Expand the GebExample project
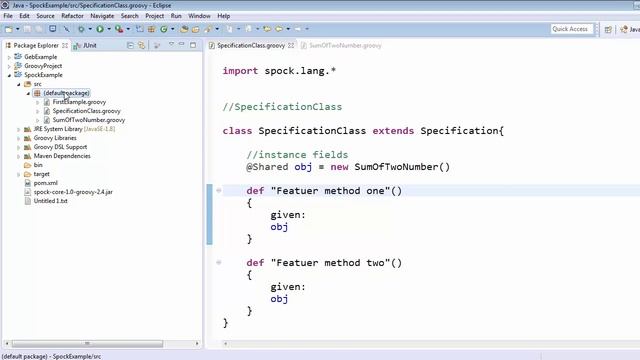Screen dimensions: 640x360 tap(9, 57)
